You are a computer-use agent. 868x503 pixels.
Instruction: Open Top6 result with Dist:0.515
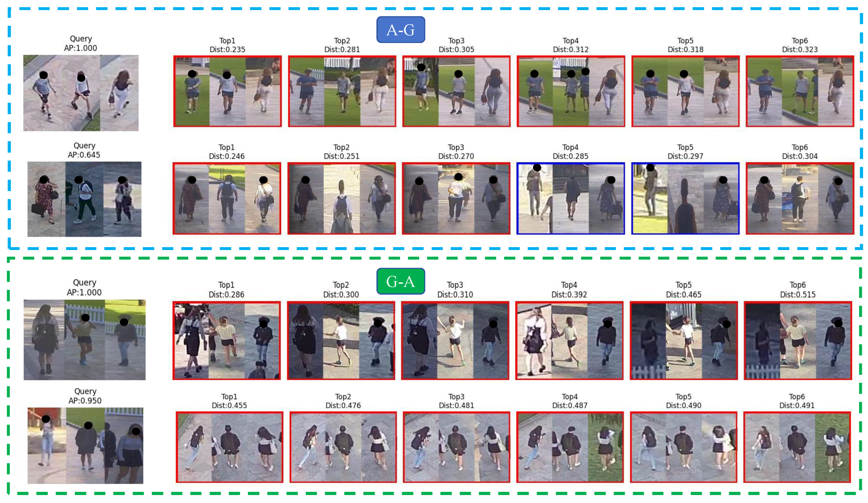point(798,341)
